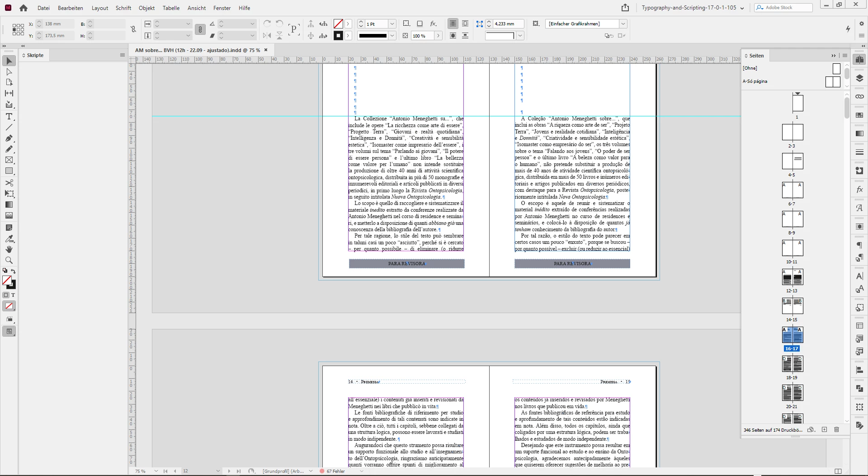Viewport: 868px width, 476px height.
Task: Select the Scissors tool
Action: coord(9,183)
